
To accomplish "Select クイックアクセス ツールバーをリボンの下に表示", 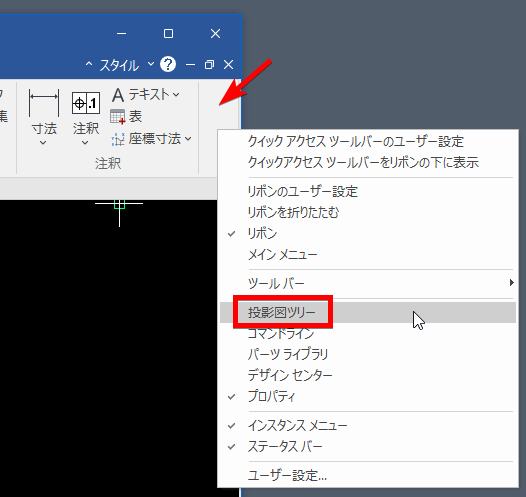I will (x=368, y=162).
